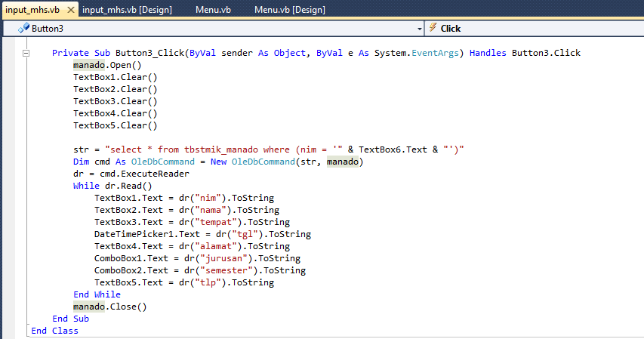The height and width of the screenshot is (339, 644).
Task: Click the line assigning dr("alamat")
Action: tap(193, 246)
